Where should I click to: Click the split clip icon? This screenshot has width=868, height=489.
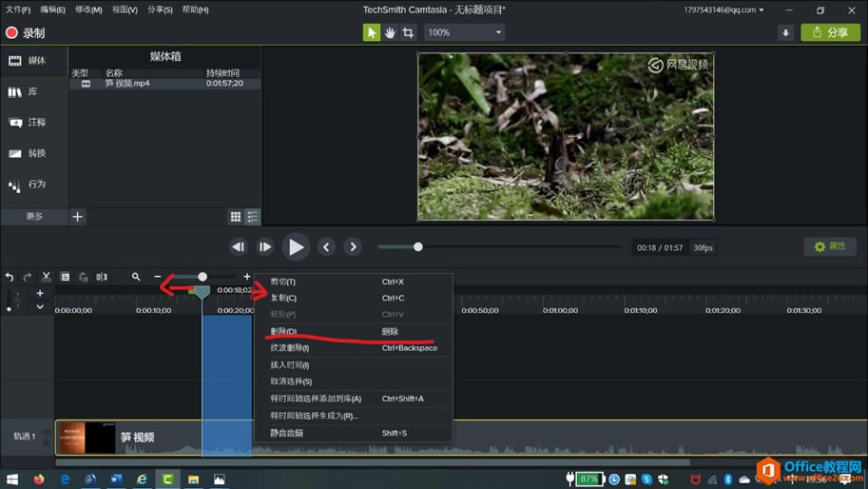(102, 277)
